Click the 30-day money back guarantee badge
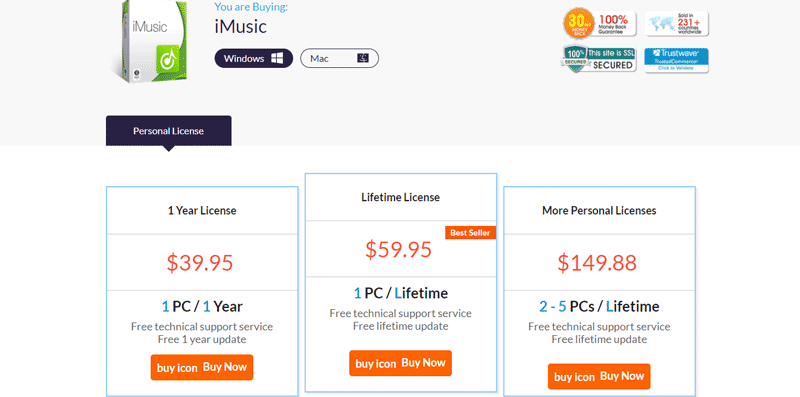800x397 pixels. point(600,23)
